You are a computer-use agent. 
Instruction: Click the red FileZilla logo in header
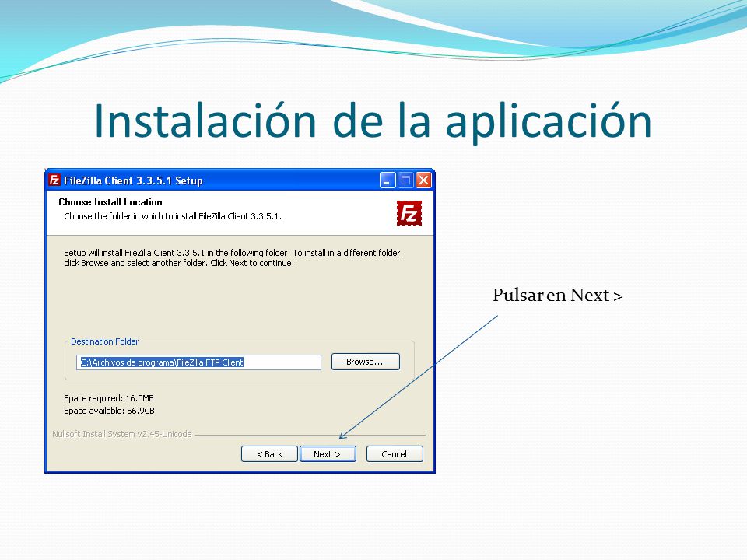click(409, 213)
